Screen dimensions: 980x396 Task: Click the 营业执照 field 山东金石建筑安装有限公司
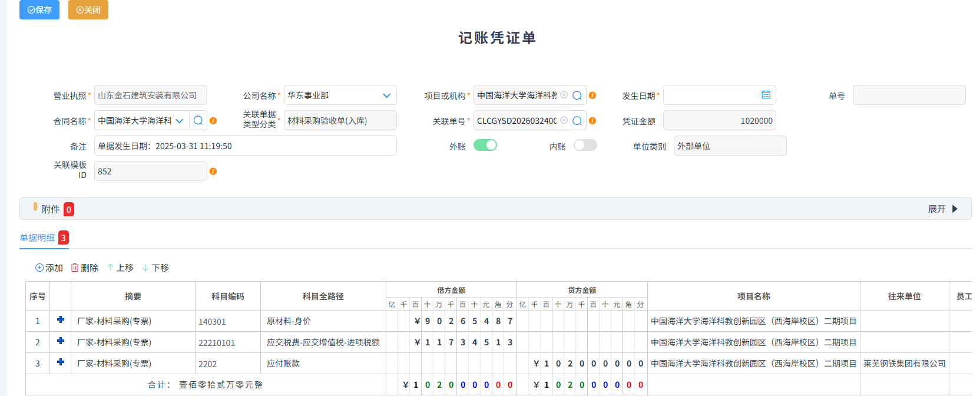click(150, 95)
